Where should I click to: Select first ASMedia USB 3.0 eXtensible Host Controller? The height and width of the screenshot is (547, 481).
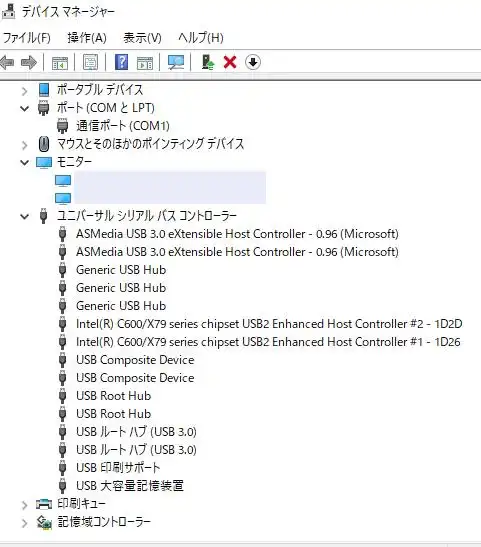tap(237, 234)
